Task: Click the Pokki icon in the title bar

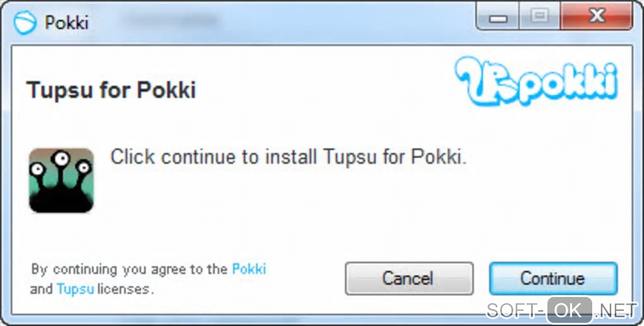Action: click(25, 23)
